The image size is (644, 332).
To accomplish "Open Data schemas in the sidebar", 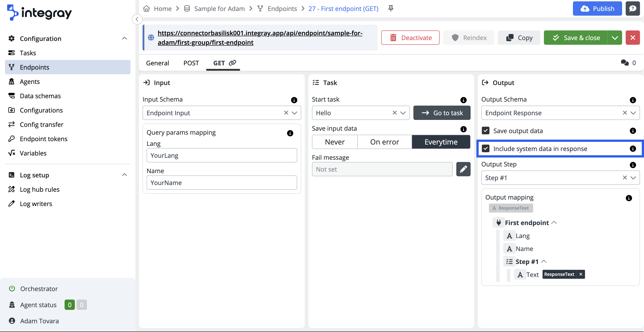I will pos(40,96).
